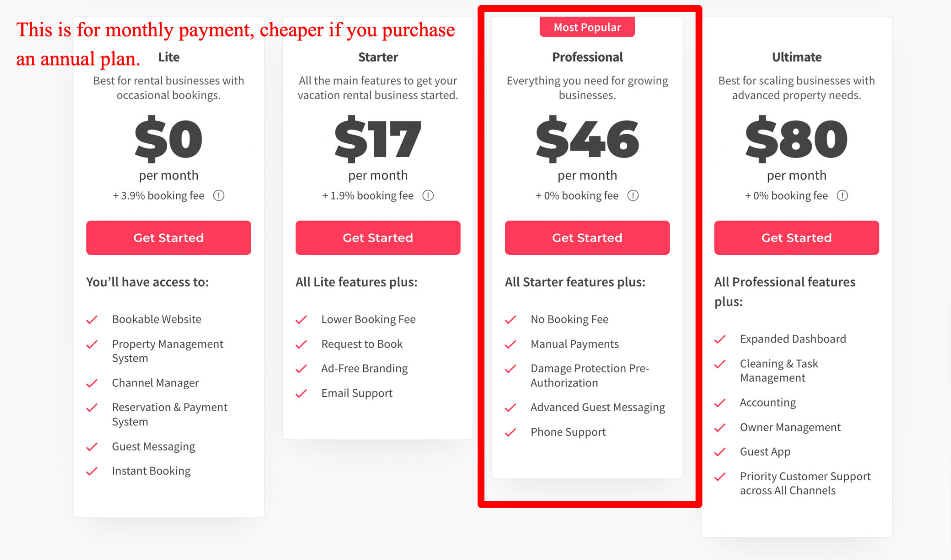Hit Get Started for the Ultimate plan
This screenshot has height=560, width=951.
tap(796, 238)
